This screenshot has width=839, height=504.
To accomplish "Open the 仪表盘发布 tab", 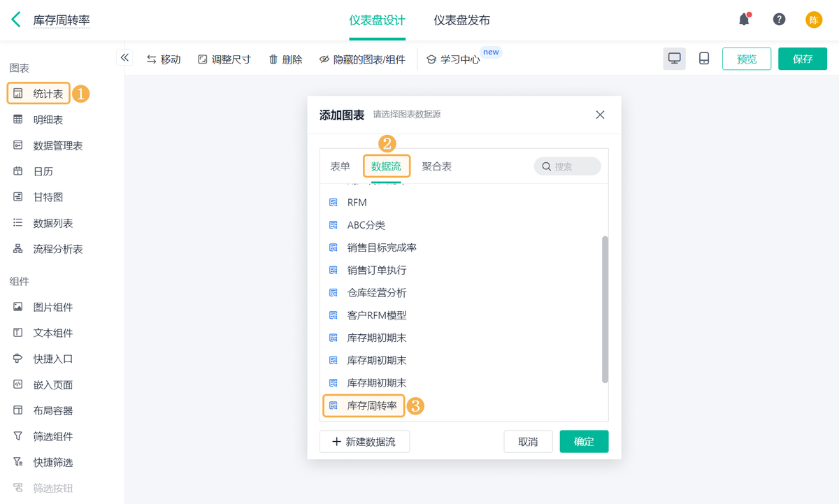I will click(x=461, y=20).
